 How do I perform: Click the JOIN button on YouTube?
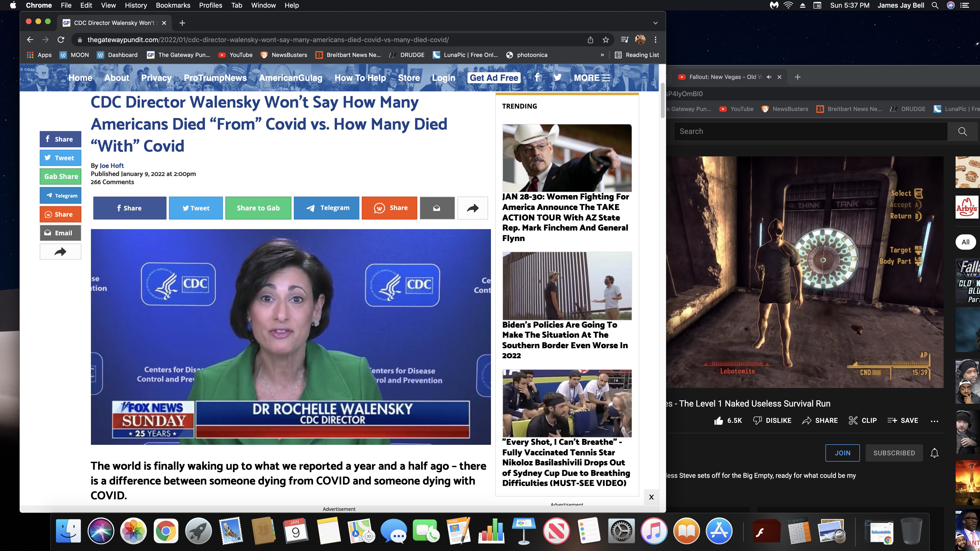[x=842, y=453]
